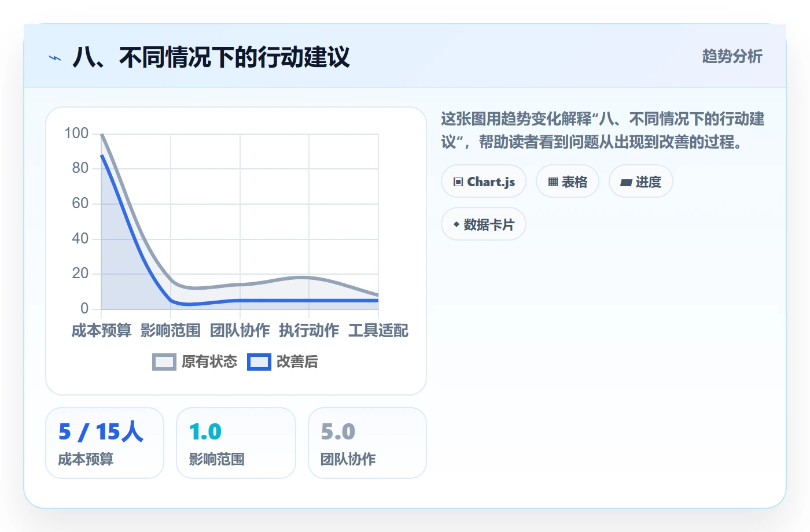Click the lightning icon beside the heading
This screenshot has height=532, width=810.
point(55,58)
